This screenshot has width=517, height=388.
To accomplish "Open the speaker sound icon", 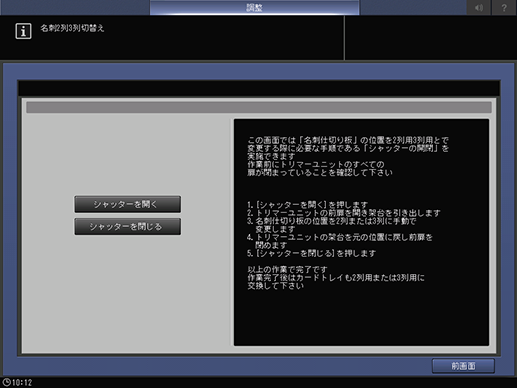I will click(x=479, y=7).
